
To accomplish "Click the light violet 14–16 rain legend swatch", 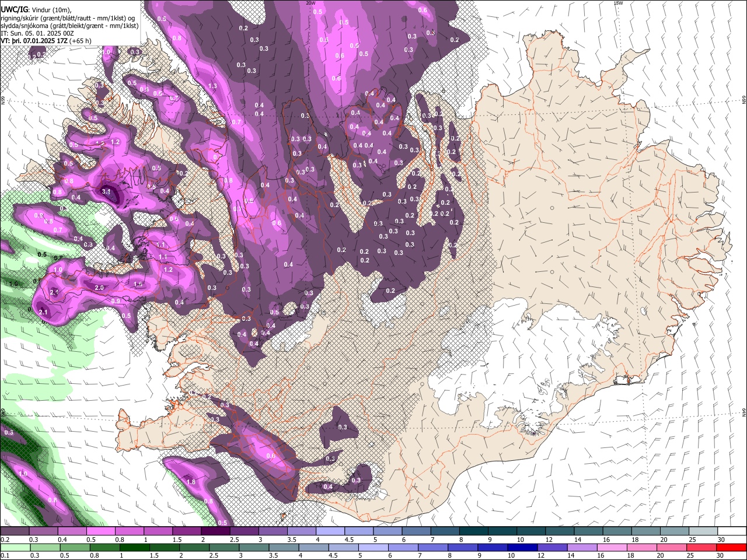I will coord(582,548).
